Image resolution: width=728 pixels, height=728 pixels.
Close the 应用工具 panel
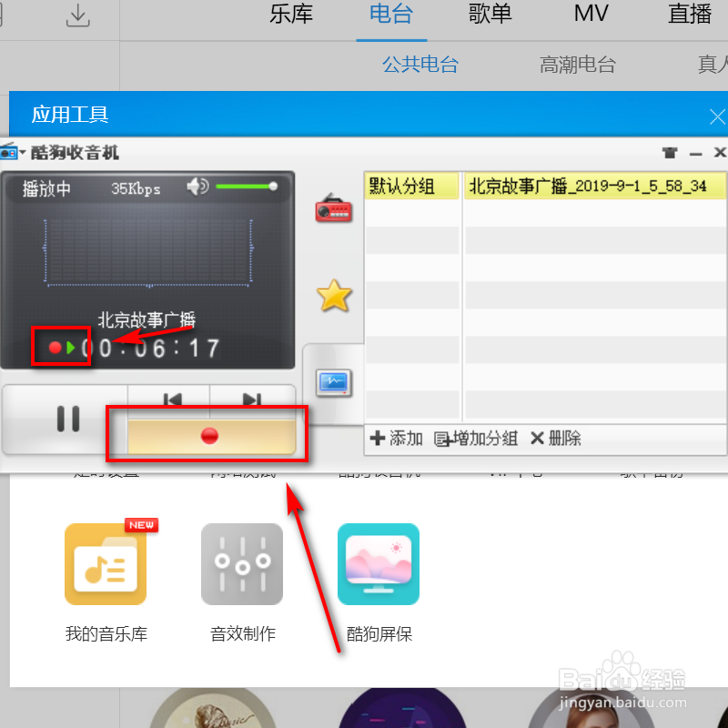tap(717, 116)
